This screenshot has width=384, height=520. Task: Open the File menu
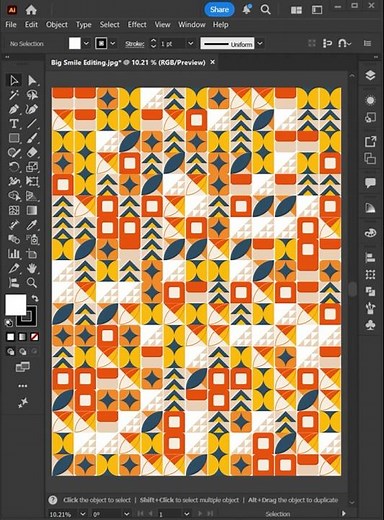click(11, 25)
